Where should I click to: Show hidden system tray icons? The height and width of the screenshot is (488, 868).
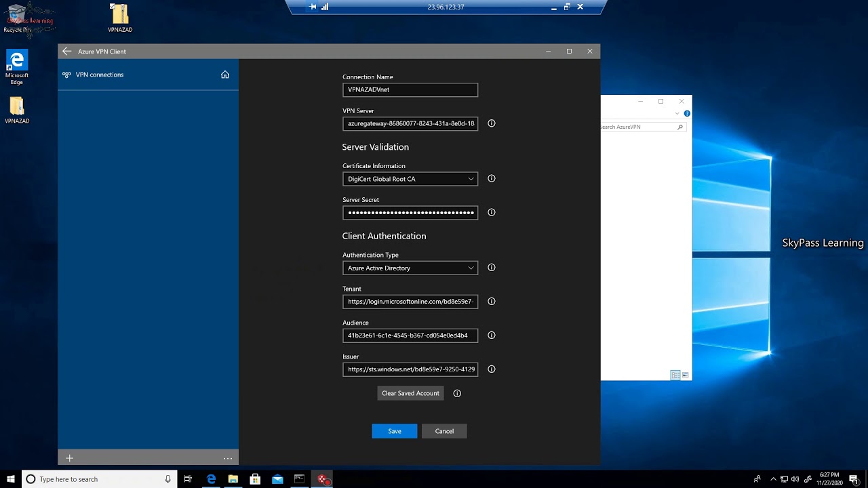click(x=773, y=479)
